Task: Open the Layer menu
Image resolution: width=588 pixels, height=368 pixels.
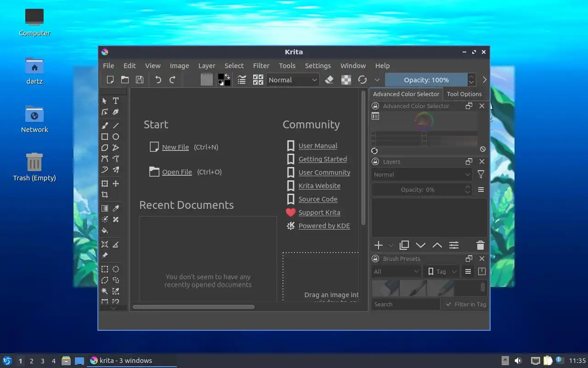Action: (x=207, y=66)
